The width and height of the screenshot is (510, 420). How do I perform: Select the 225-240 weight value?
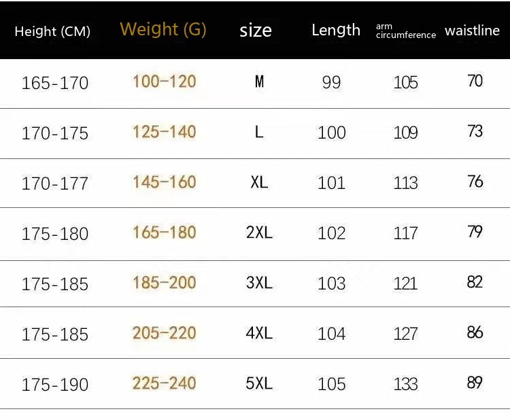pos(164,383)
